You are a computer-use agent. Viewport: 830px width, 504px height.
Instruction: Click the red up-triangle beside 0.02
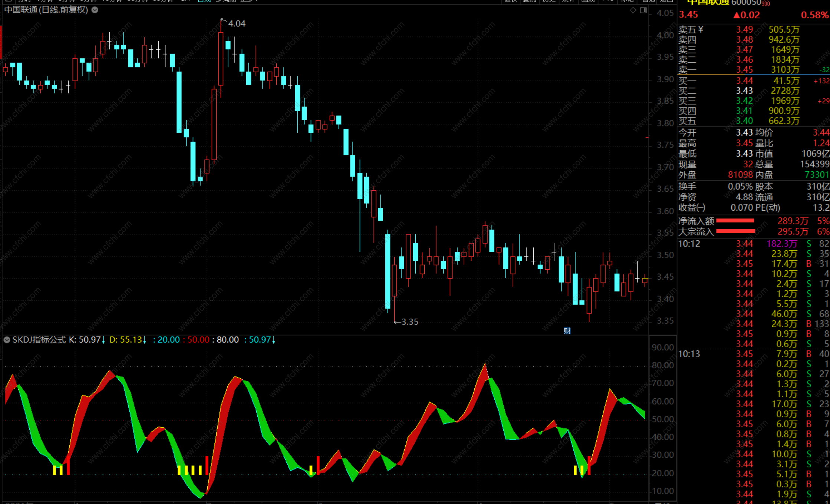click(x=737, y=15)
